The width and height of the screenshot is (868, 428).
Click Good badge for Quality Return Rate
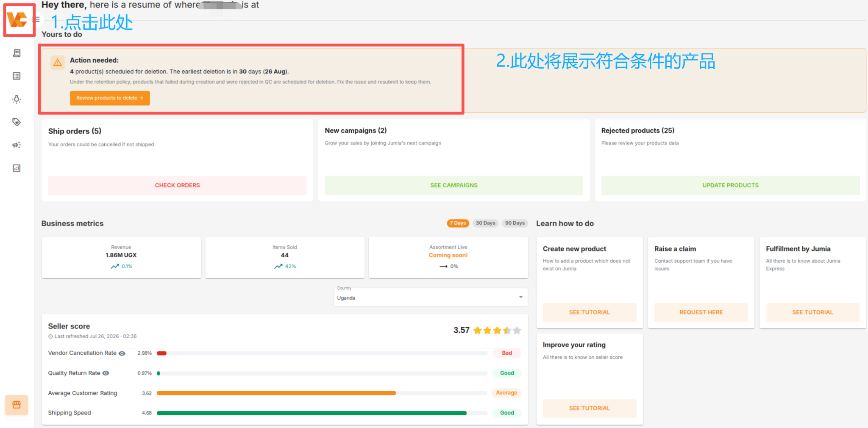click(x=507, y=373)
